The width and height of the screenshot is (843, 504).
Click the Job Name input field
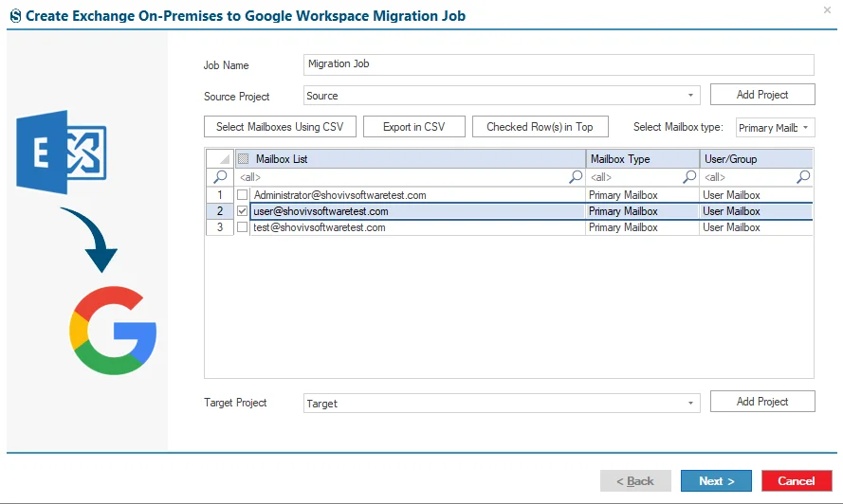559,64
